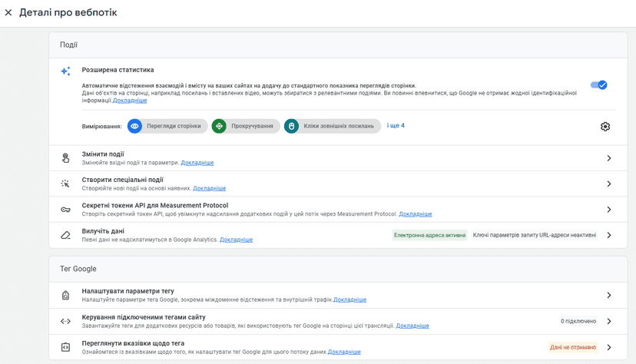The height and width of the screenshot is (364, 636).
Task: Click the outbound clicks mouse icon
Action: pyautogui.click(x=291, y=126)
